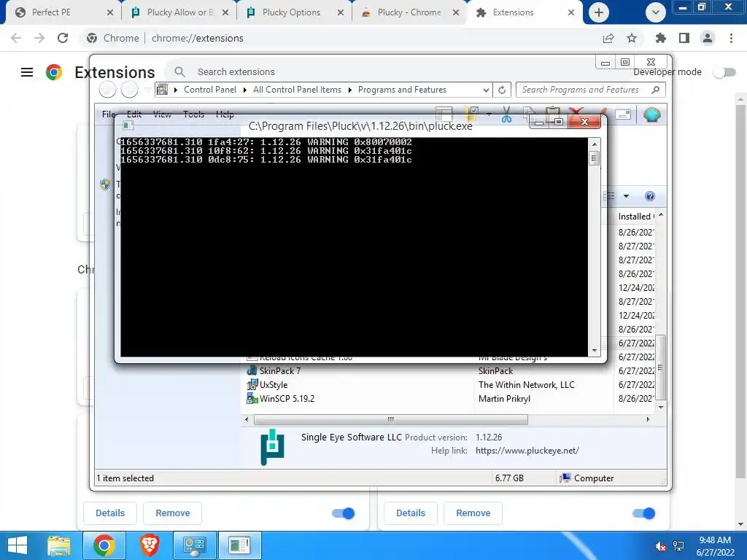This screenshot has width=747, height=560.
Task: Click the shell icon in Programs and Features toolbar
Action: pos(651,114)
